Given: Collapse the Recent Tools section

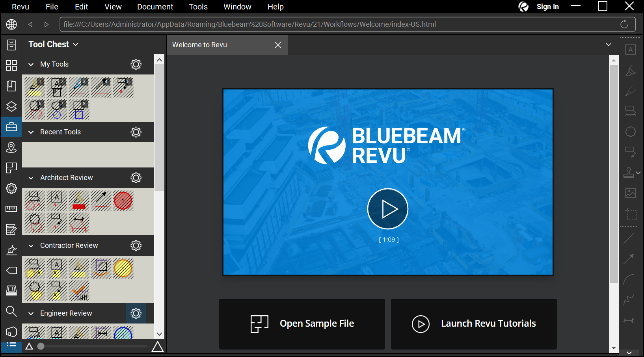Looking at the screenshot, I should coord(31,132).
